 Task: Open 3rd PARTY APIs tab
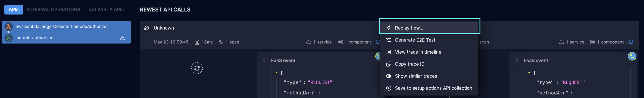(x=106, y=10)
